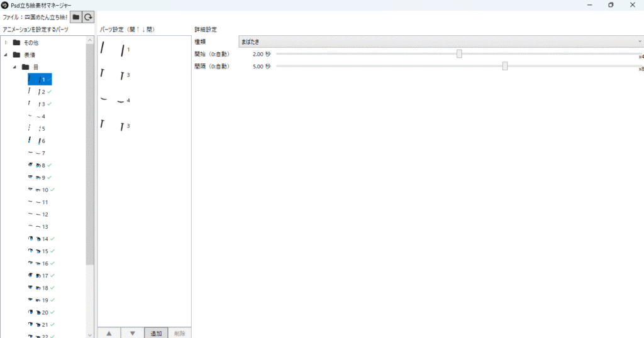The image size is (644, 338).
Task: Select tree item 11 under 目
Action: [x=39, y=202]
